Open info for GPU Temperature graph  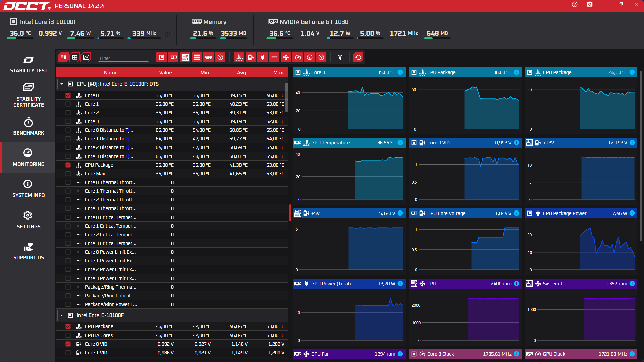coord(400,143)
